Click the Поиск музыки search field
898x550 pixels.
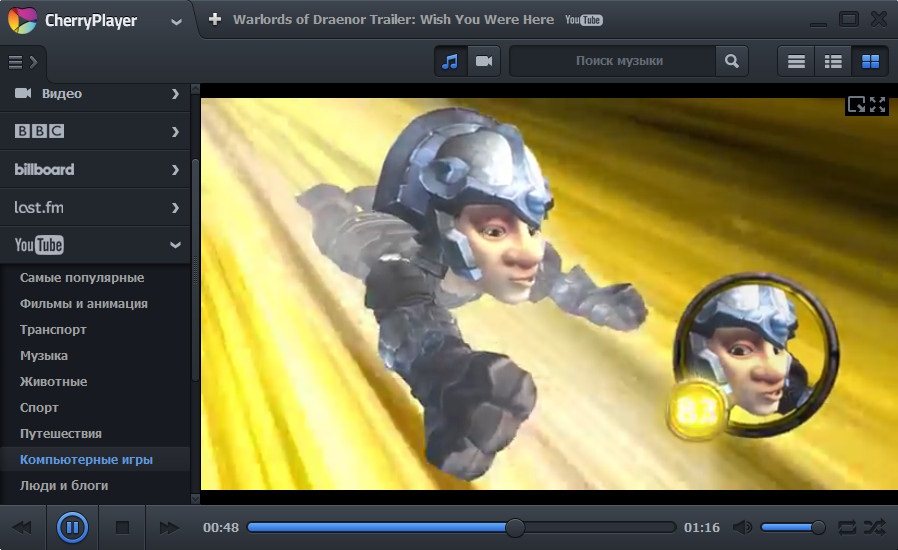[x=613, y=61]
